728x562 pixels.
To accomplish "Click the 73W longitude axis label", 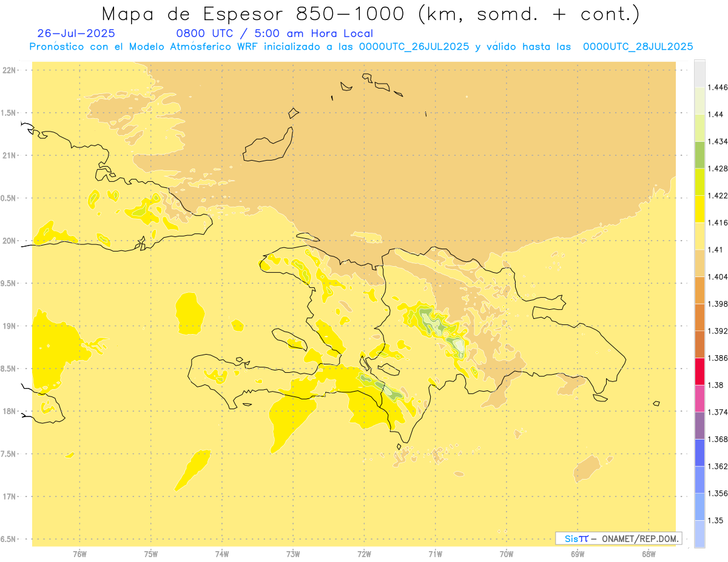I will pos(293,554).
